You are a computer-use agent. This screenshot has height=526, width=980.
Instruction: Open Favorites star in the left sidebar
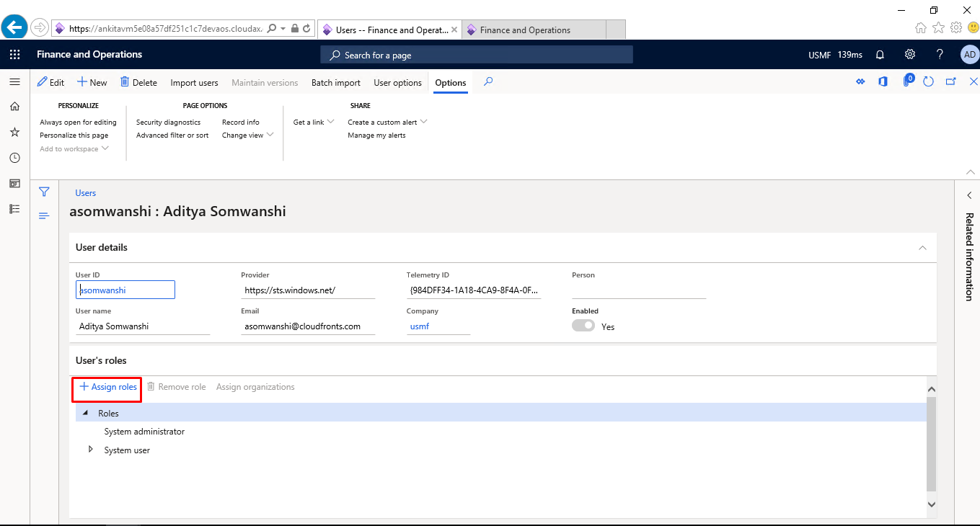tap(14, 133)
